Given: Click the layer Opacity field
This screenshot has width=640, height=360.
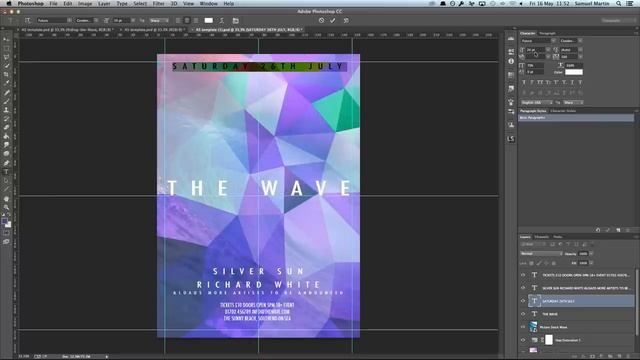Looking at the screenshot, I should click(x=583, y=253).
